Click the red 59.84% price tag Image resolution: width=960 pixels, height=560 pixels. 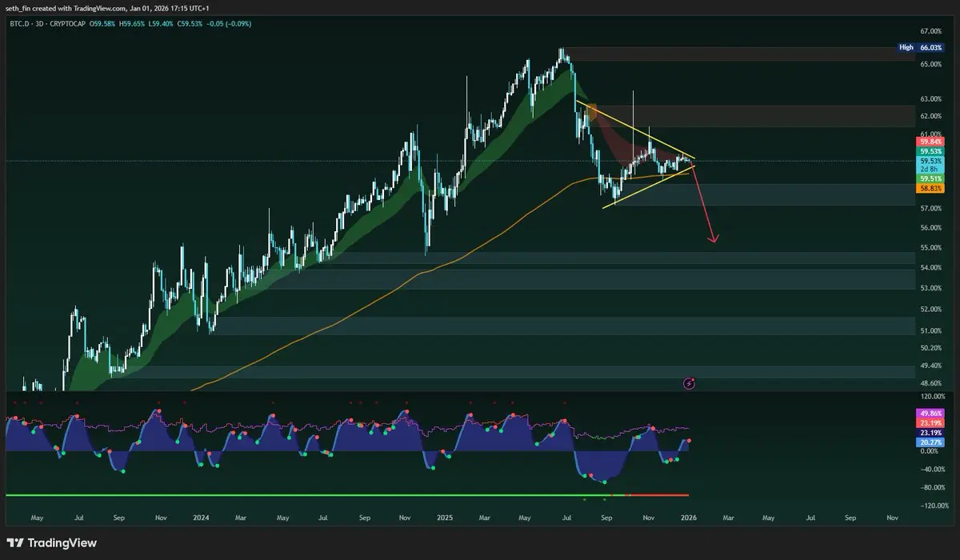[930, 142]
